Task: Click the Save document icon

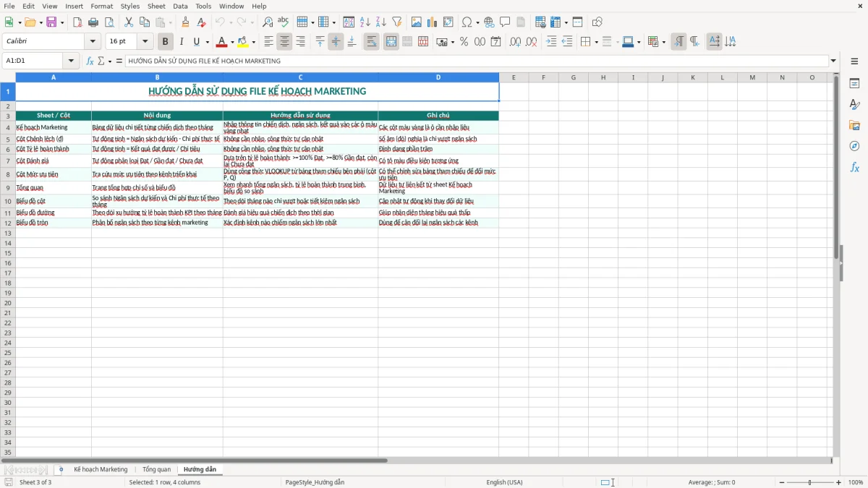Action: point(51,22)
